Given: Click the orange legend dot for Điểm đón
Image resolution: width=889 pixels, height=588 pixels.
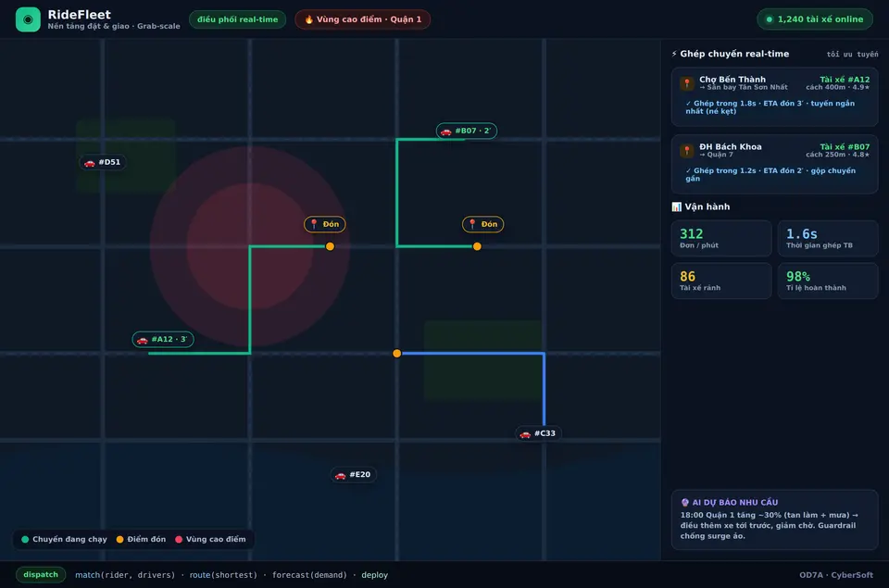Looking at the screenshot, I should [x=119, y=539].
